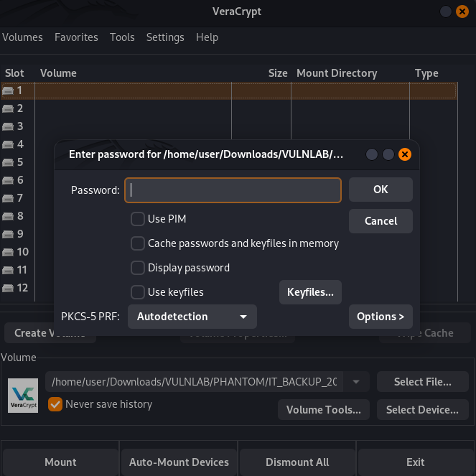
Task: Click the Size column header
Action: coord(278,73)
